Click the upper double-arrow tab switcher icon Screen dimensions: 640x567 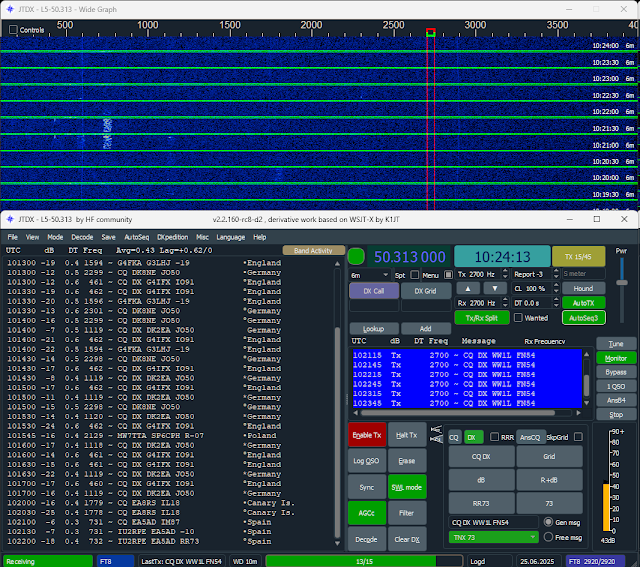pos(436,429)
